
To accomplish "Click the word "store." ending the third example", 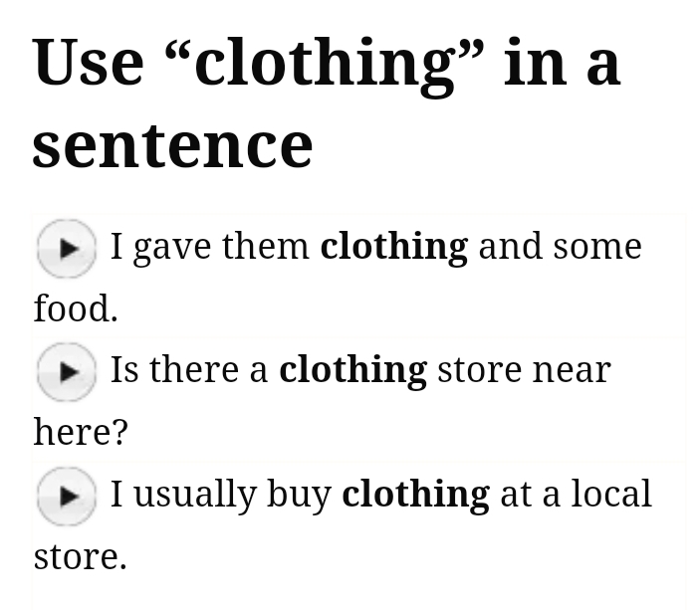I will click(x=80, y=556).
